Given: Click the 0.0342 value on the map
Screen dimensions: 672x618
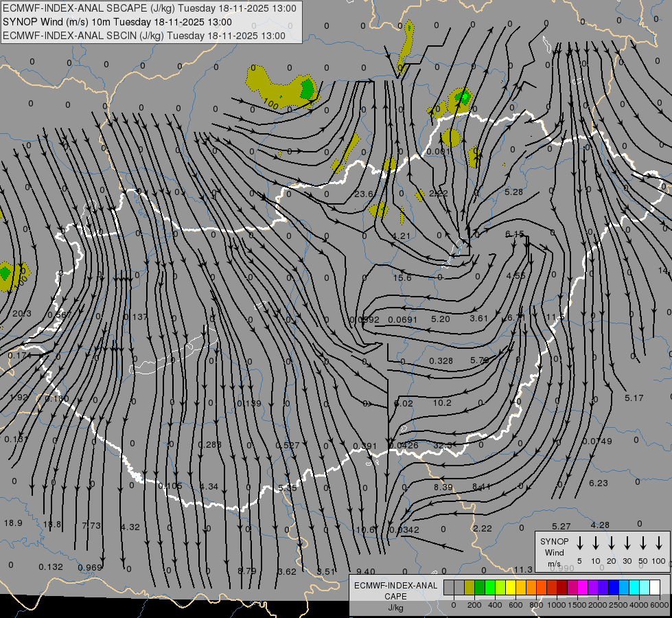Looking at the screenshot, I should pos(404,529).
